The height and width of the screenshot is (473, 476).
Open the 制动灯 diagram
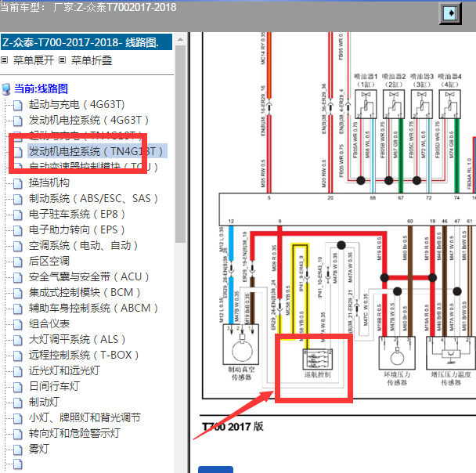click(x=44, y=403)
